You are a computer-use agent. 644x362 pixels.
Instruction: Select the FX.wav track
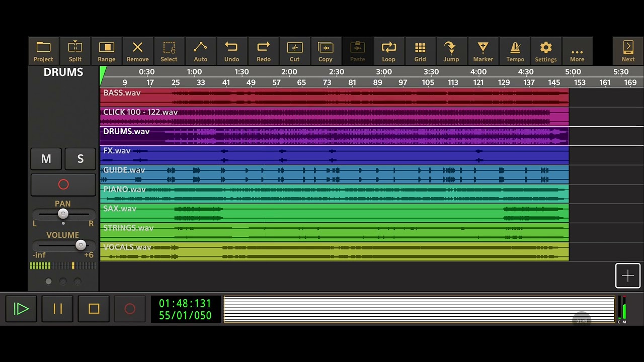click(x=334, y=155)
